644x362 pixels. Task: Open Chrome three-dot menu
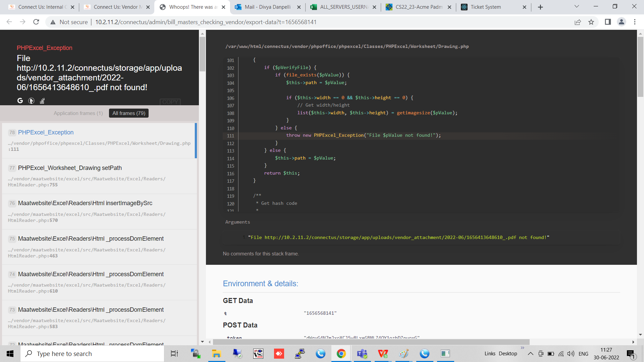[x=635, y=22]
